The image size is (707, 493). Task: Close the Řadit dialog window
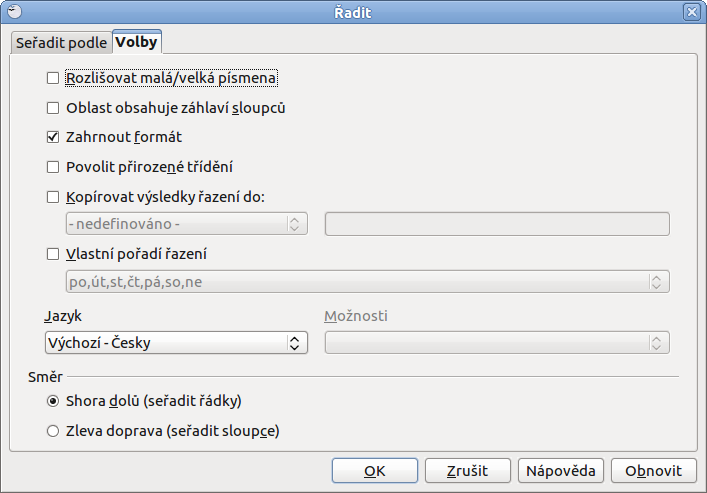click(x=691, y=11)
